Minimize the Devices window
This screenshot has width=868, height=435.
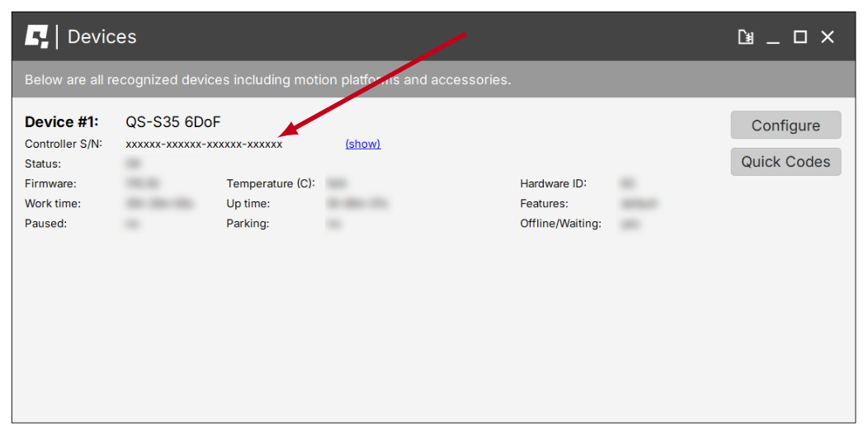point(773,37)
